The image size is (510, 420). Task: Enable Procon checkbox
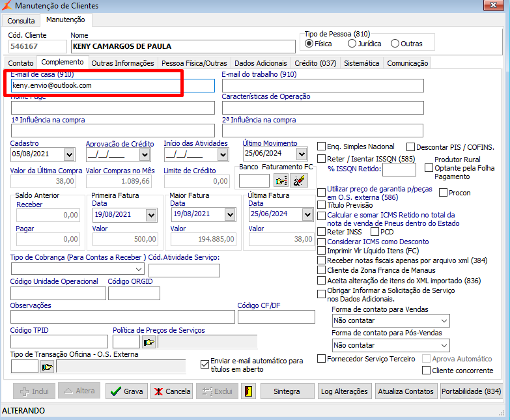[443, 193]
